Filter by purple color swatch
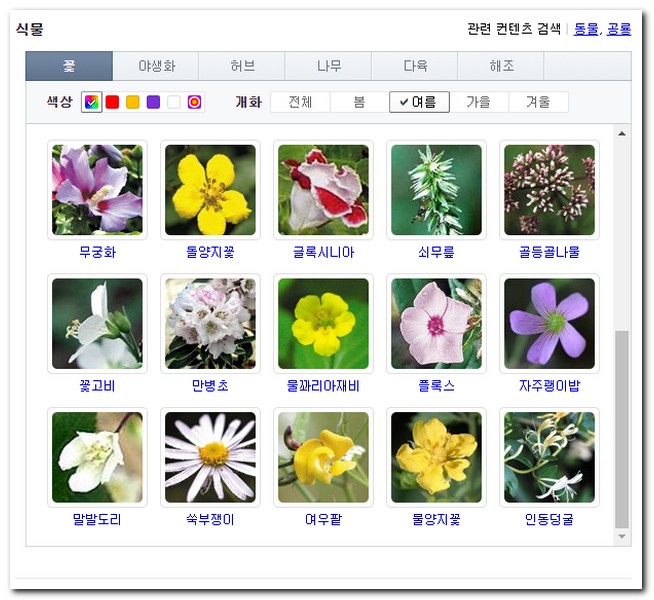The height and width of the screenshot is (600, 654). pyautogui.click(x=153, y=102)
